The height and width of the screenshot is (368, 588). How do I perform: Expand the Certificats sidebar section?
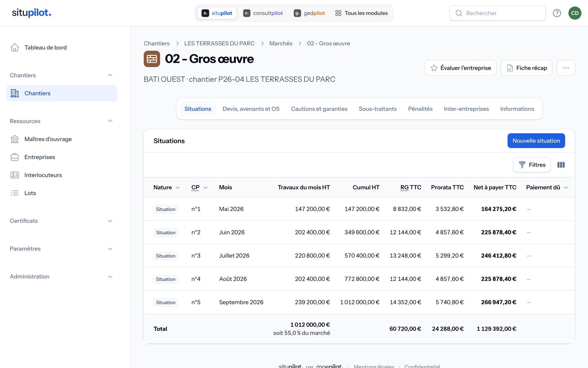click(x=110, y=221)
